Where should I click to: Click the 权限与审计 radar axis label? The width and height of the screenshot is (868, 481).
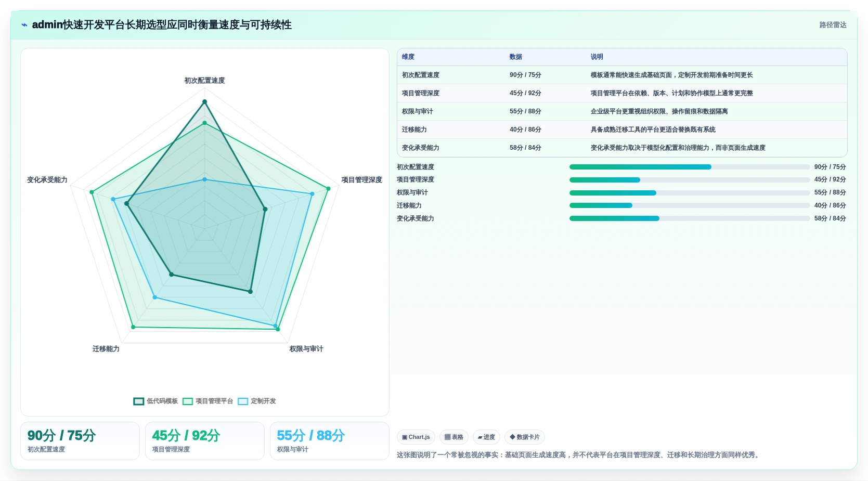click(306, 349)
